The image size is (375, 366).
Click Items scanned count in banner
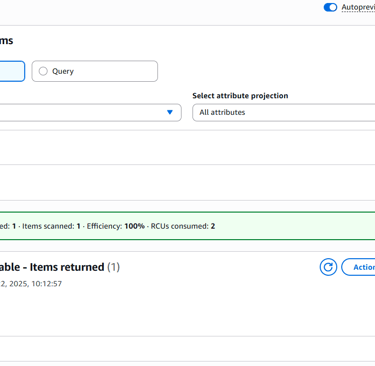point(78,226)
